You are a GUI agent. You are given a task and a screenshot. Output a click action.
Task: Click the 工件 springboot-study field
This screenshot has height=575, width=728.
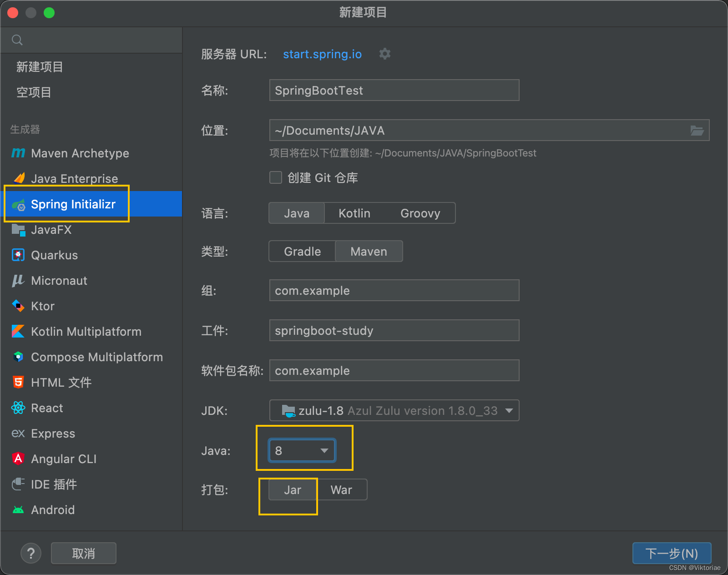(394, 330)
